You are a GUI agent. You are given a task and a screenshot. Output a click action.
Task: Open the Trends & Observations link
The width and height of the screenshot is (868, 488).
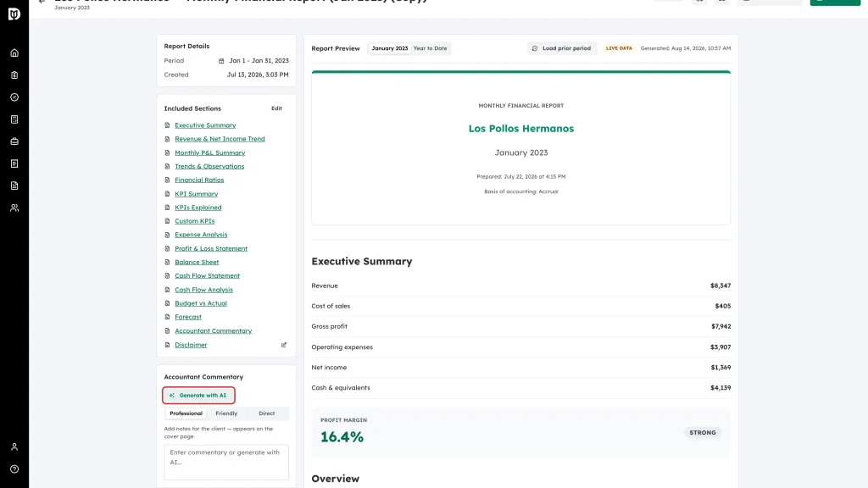[x=209, y=167]
